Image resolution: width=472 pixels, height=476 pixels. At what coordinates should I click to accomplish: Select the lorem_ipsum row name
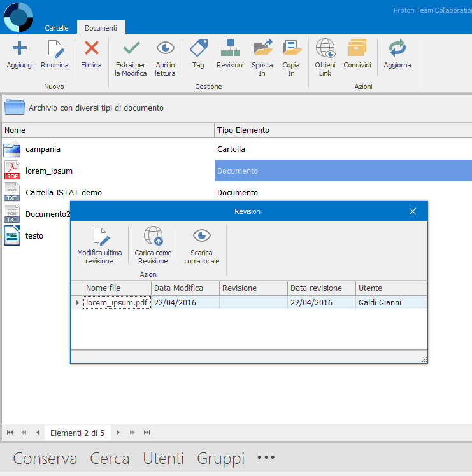(49, 171)
